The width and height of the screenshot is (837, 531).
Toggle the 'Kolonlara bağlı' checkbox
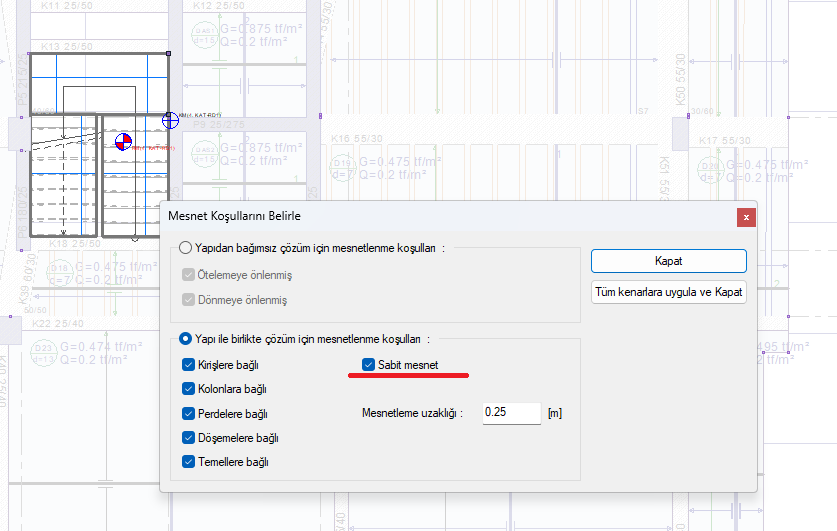[190, 389]
